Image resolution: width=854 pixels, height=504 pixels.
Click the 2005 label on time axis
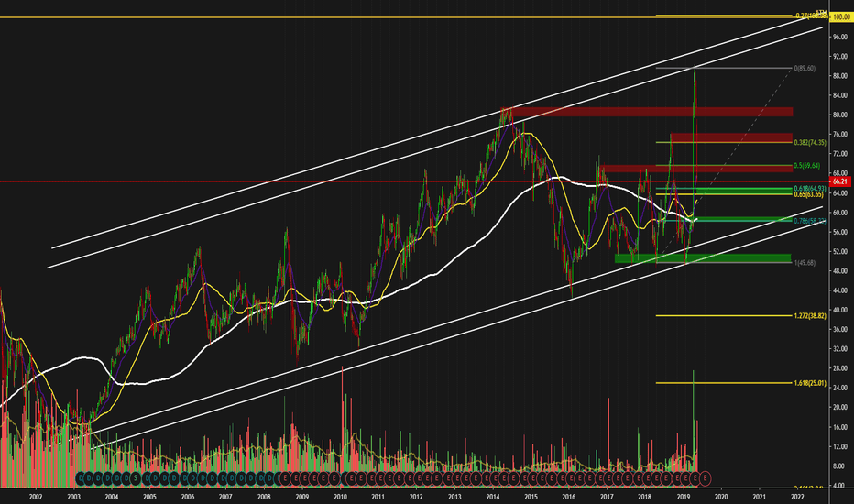click(149, 497)
